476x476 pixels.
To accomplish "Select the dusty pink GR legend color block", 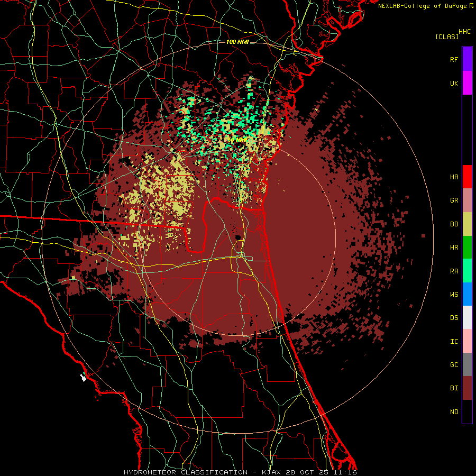I will [467, 200].
